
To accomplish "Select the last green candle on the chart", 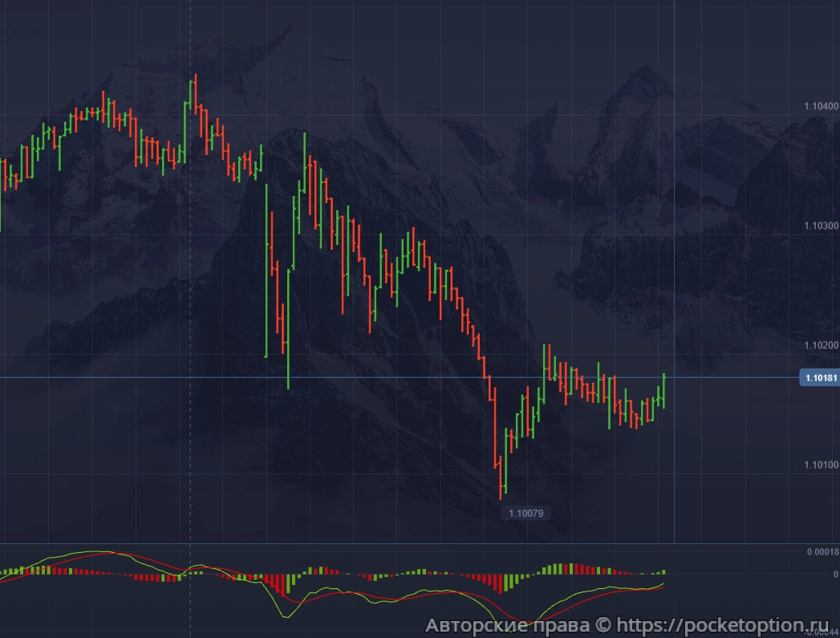I will pos(663,391).
